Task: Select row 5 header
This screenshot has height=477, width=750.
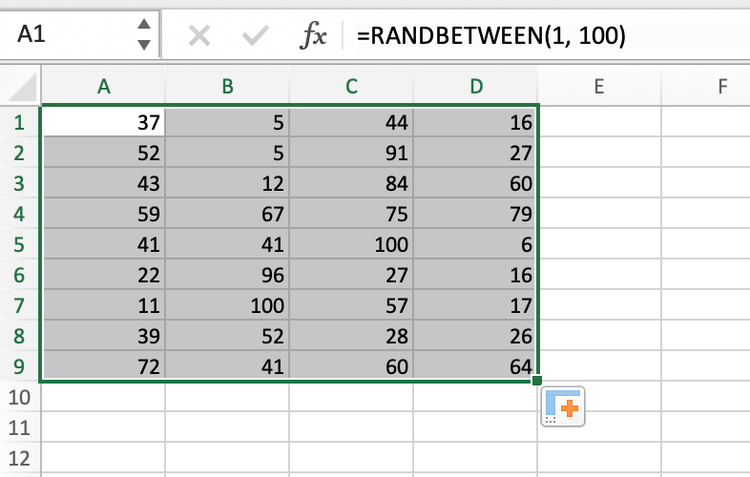Action: 20,244
